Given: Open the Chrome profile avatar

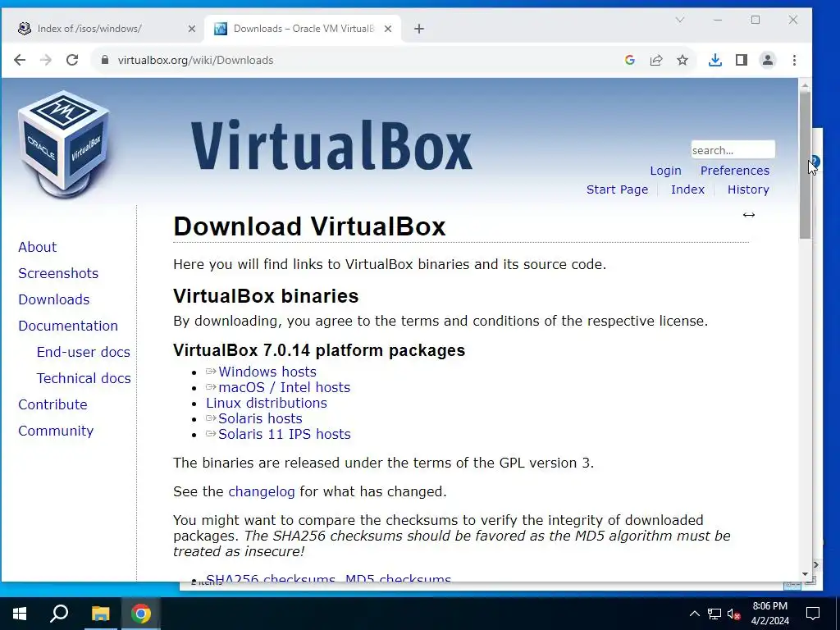Looking at the screenshot, I should point(768,60).
